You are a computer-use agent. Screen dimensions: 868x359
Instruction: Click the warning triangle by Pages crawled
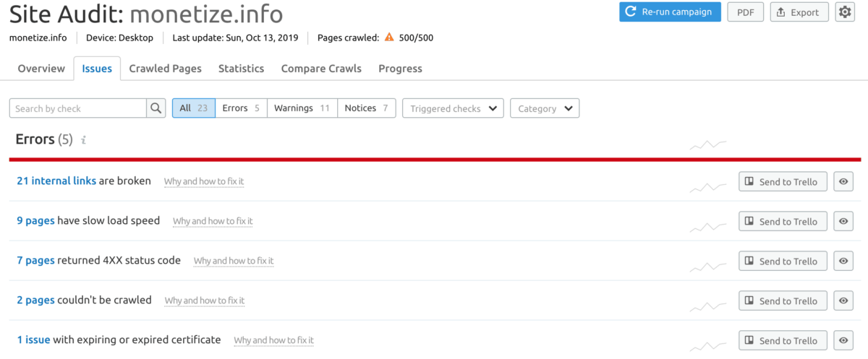click(390, 38)
